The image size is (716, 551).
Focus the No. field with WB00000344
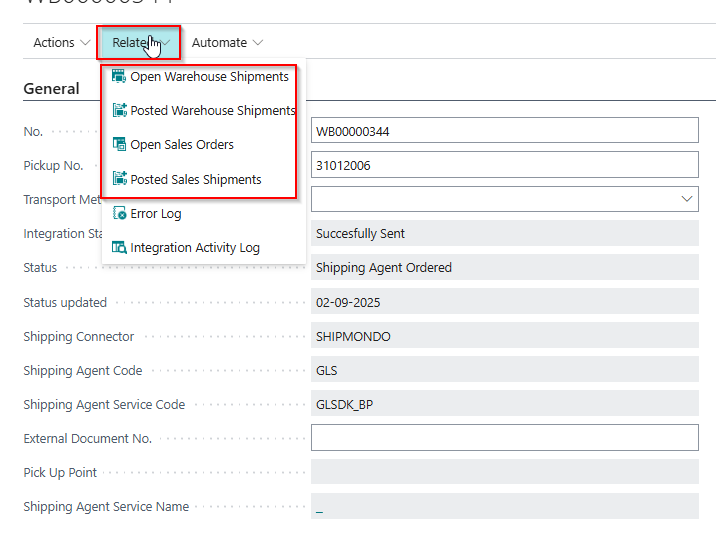503,131
